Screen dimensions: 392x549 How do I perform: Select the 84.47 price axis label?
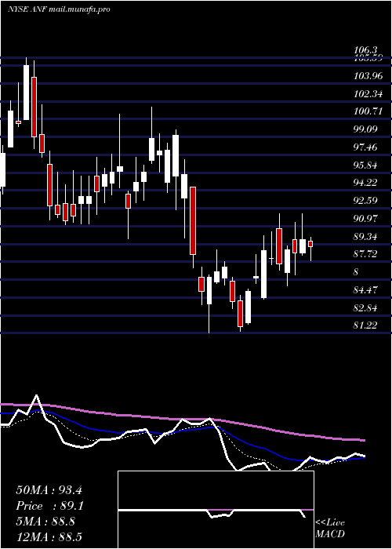click(x=365, y=289)
